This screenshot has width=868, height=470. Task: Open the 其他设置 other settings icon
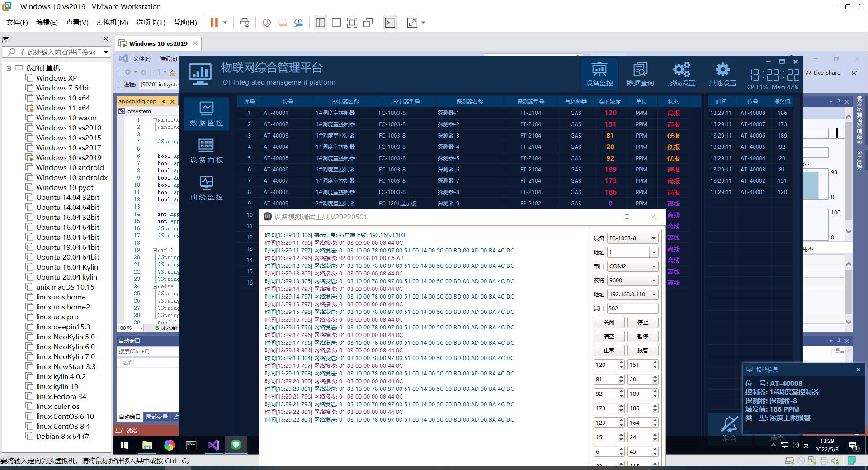[x=722, y=74]
